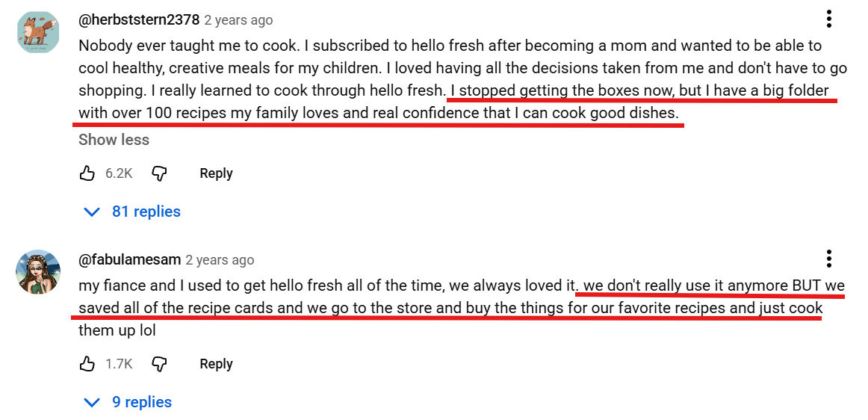Image resolution: width=868 pixels, height=420 pixels.
Task: Collapse comment with Show less
Action: click(114, 140)
